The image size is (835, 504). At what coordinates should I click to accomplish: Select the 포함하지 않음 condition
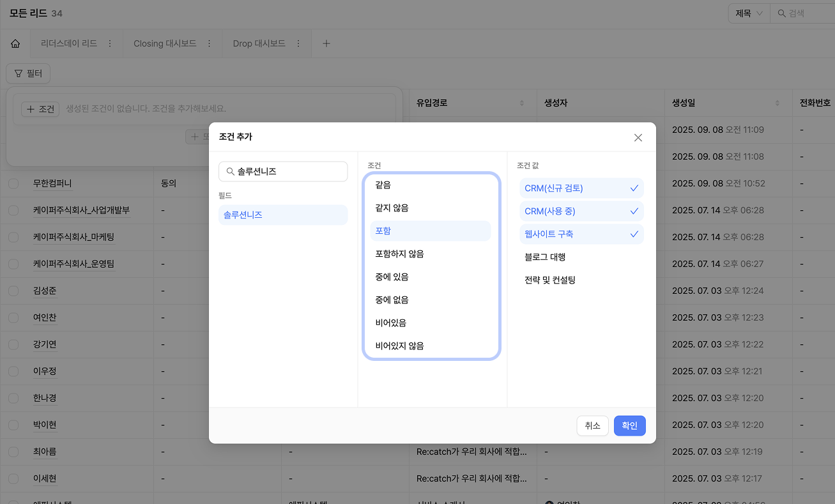coord(399,254)
